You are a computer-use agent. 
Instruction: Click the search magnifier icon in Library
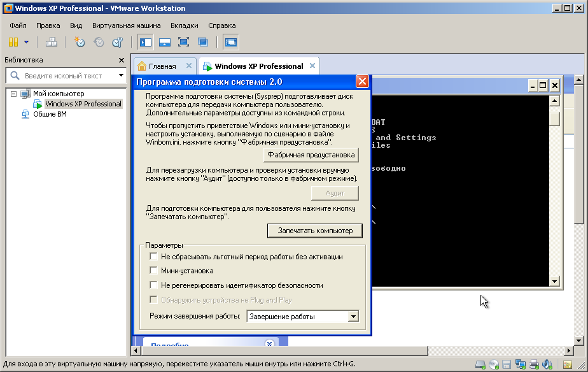[15, 75]
